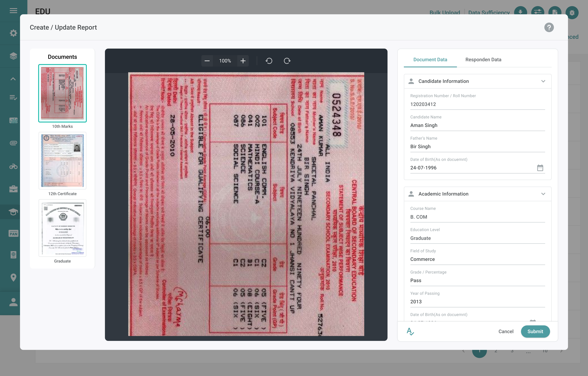The image size is (588, 376).
Task: Open the paperclip attachment sidebar icon
Action: coord(13,143)
